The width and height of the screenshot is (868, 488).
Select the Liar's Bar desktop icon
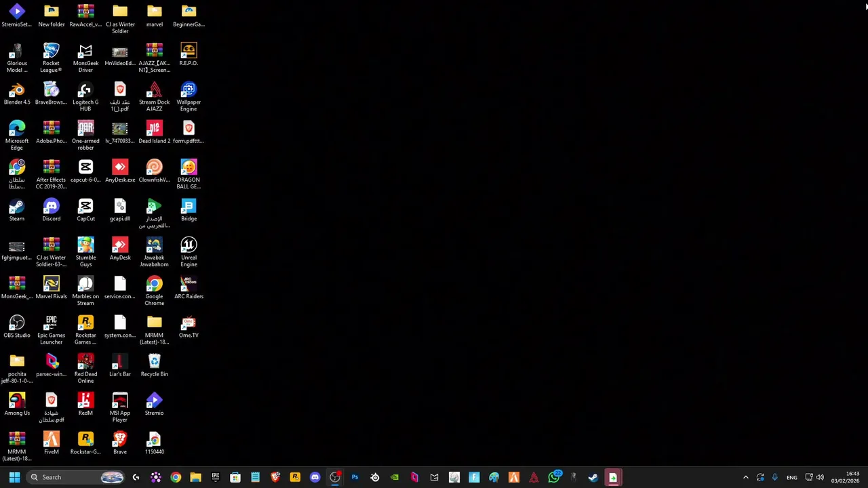pos(120,365)
